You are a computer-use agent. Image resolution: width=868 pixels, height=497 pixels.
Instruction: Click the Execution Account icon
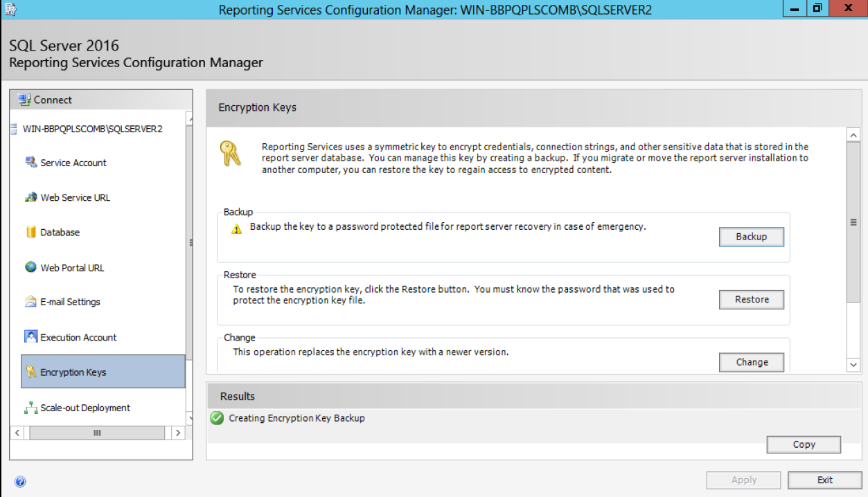[30, 337]
